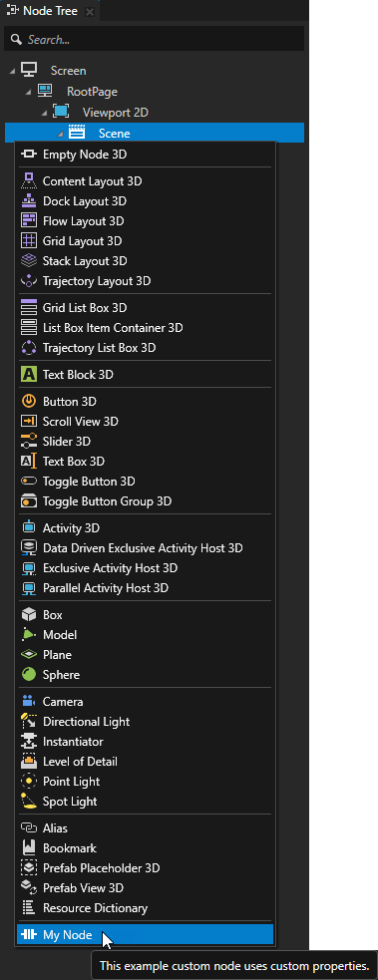This screenshot has width=378, height=980.
Task: Click the My Node custom icon
Action: (x=29, y=936)
